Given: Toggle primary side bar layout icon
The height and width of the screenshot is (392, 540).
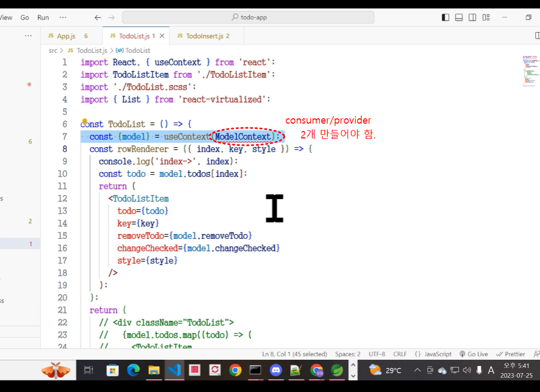Looking at the screenshot, I should tap(445, 17).
